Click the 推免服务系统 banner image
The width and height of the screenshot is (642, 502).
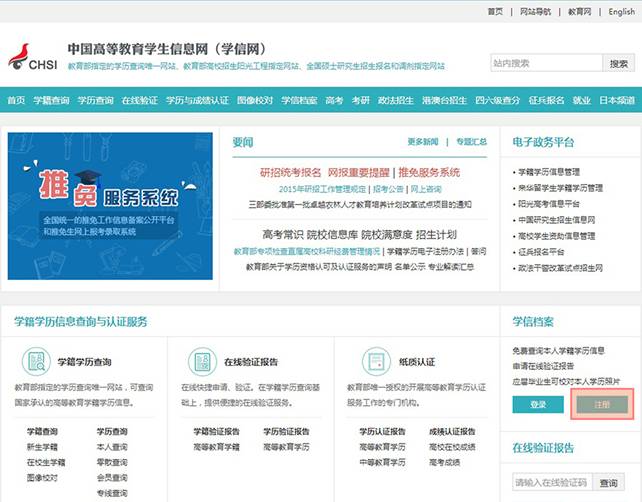[x=110, y=206]
